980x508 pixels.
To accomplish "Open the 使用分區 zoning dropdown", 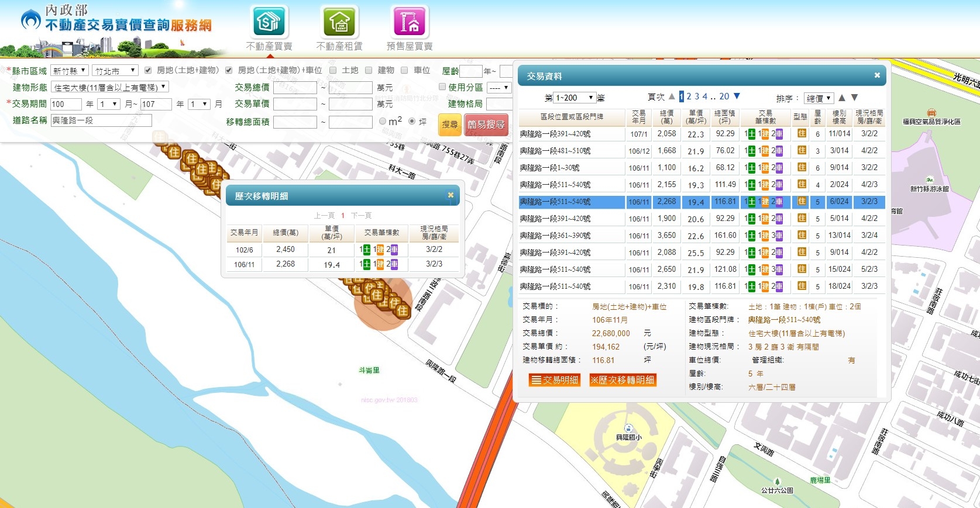I will tap(498, 88).
